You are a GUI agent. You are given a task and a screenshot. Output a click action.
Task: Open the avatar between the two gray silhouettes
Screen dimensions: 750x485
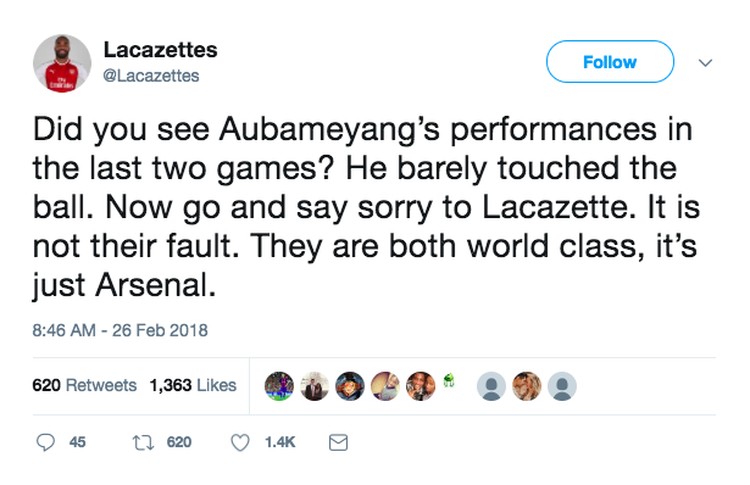click(x=528, y=386)
